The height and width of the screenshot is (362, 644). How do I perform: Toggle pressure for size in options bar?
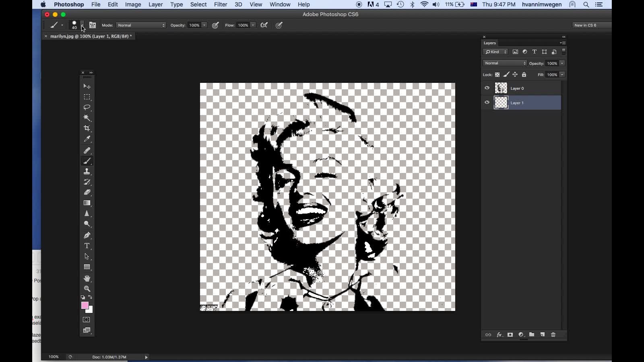pyautogui.click(x=279, y=25)
